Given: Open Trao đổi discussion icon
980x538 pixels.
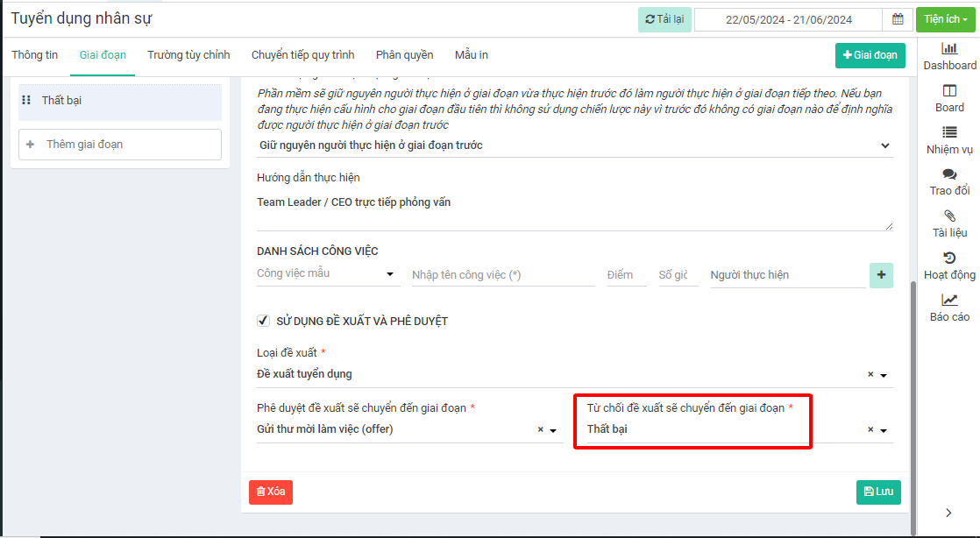Looking at the screenshot, I should [x=949, y=174].
